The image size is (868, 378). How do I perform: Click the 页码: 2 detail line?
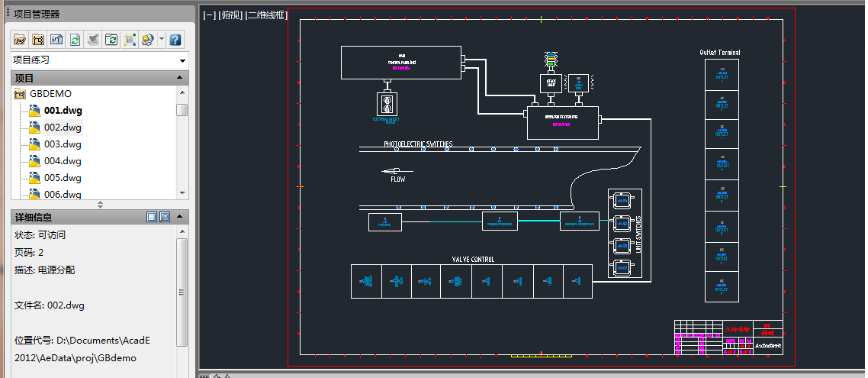29,253
